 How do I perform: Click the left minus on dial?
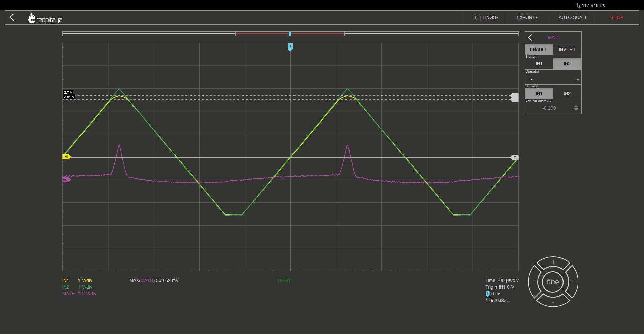point(534,282)
